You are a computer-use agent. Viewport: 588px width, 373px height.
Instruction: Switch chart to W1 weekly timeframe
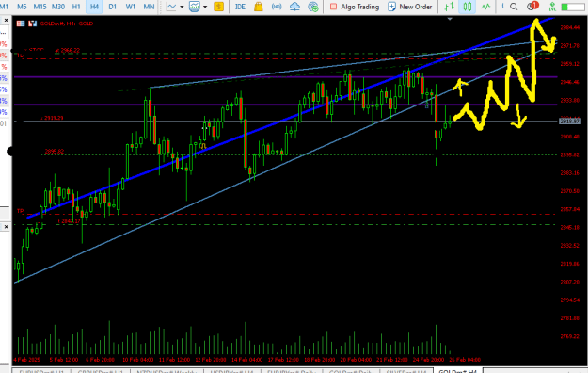(130, 7)
